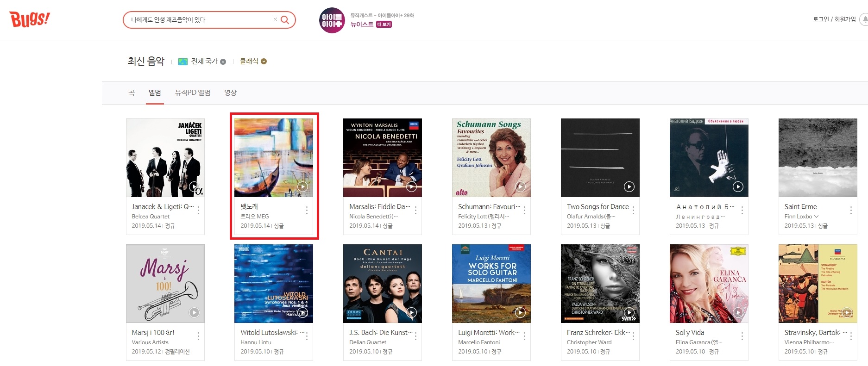
Task: Open artist Various Artists
Action: point(150,342)
